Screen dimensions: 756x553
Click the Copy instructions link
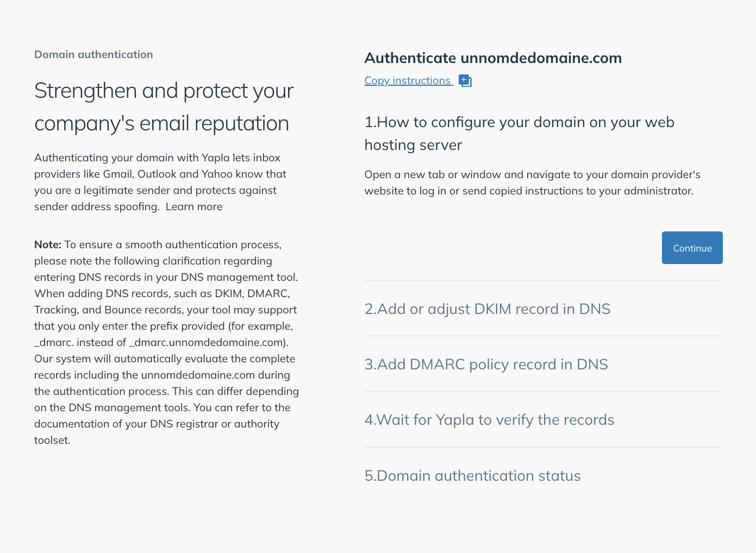408,81
